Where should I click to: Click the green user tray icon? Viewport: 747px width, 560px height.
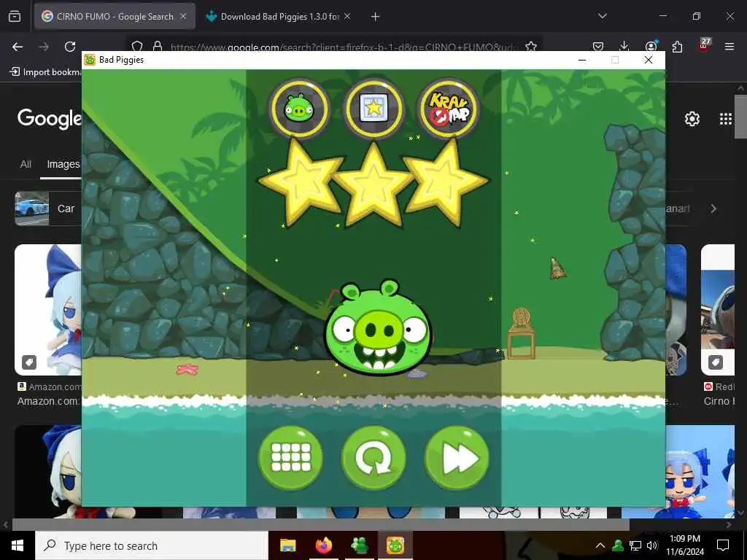(x=618, y=545)
